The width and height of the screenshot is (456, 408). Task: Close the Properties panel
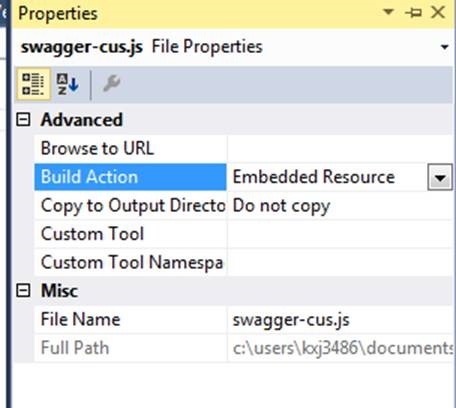(x=438, y=12)
